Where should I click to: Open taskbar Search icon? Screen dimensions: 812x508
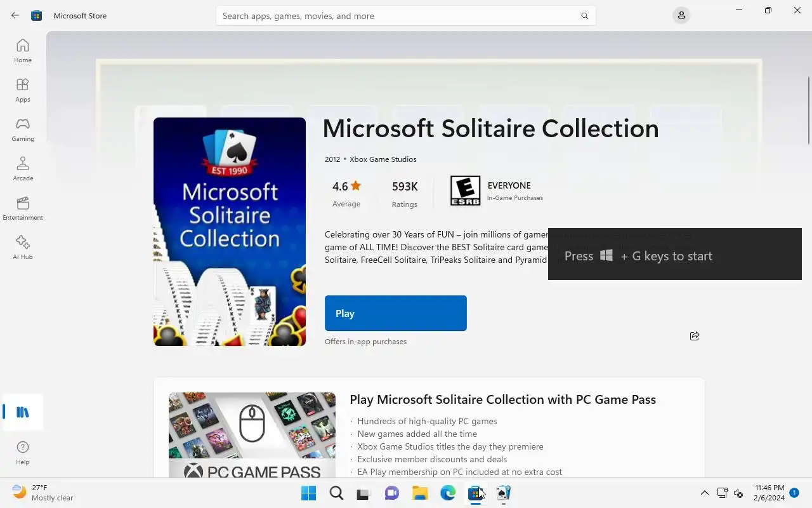click(x=336, y=493)
